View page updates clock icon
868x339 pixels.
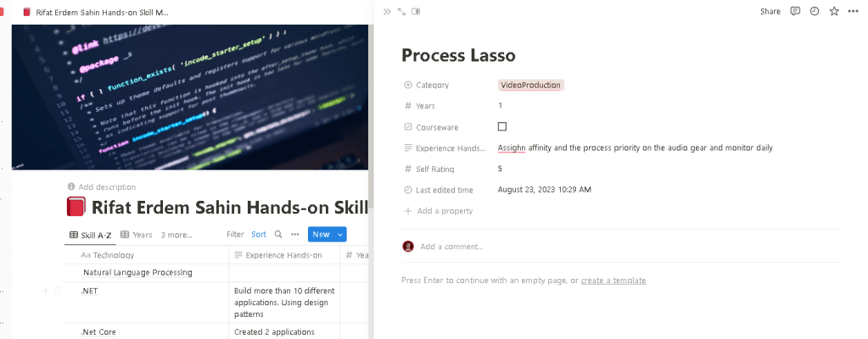[x=815, y=11]
